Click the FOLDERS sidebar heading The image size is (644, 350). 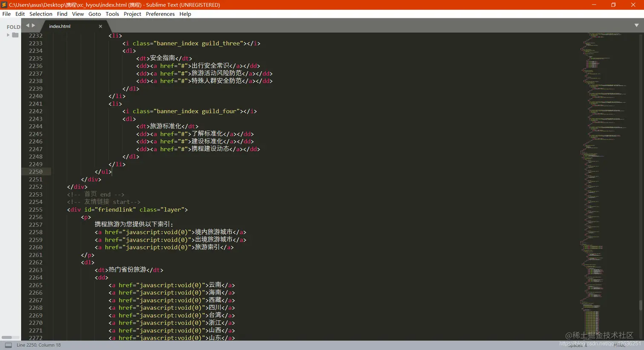point(13,27)
